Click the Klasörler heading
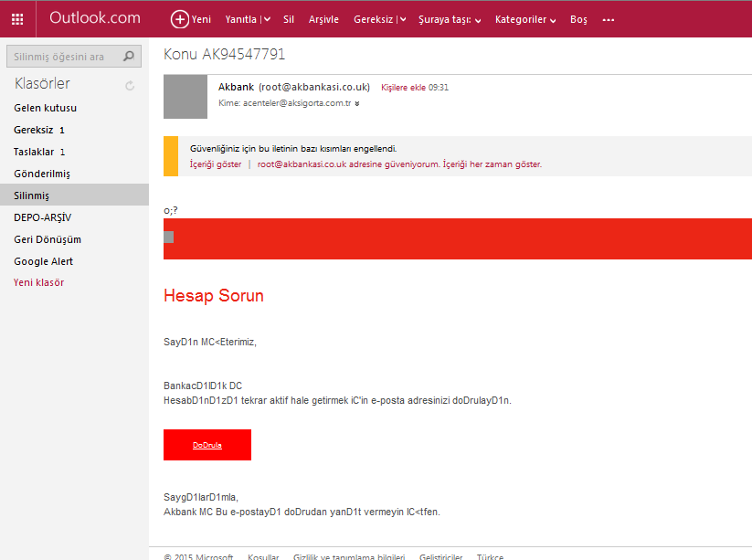This screenshot has width=752, height=560. click(42, 83)
